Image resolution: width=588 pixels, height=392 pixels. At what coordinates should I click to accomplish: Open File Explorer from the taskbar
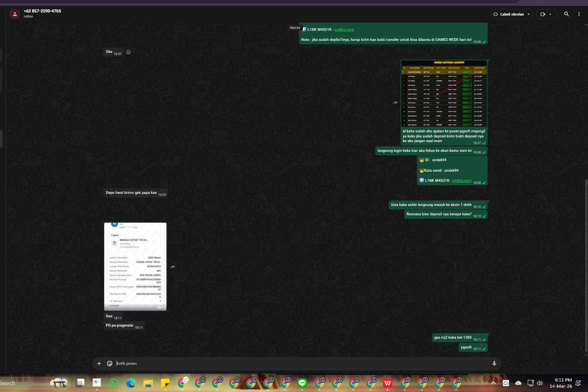148,383
